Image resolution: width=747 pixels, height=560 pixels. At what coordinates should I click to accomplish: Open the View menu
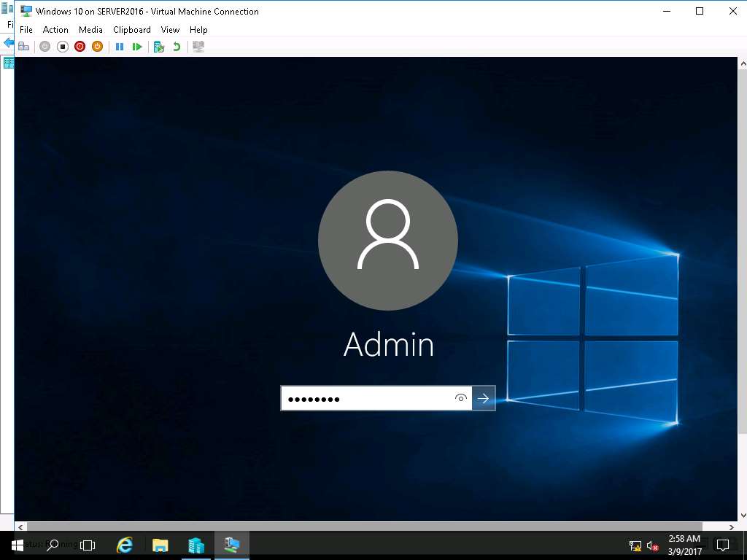[170, 29]
